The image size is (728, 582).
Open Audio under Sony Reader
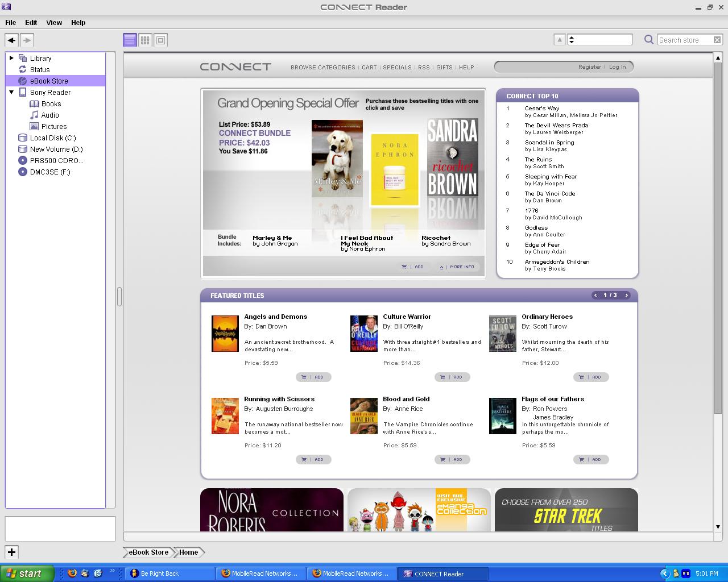[x=50, y=115]
